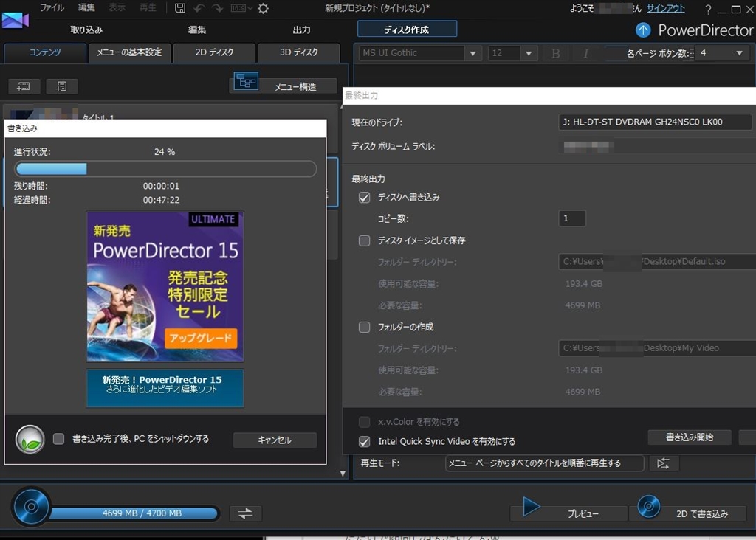The image size is (756, 540).
Task: Switch to 取り込み module
Action: pyautogui.click(x=86, y=30)
